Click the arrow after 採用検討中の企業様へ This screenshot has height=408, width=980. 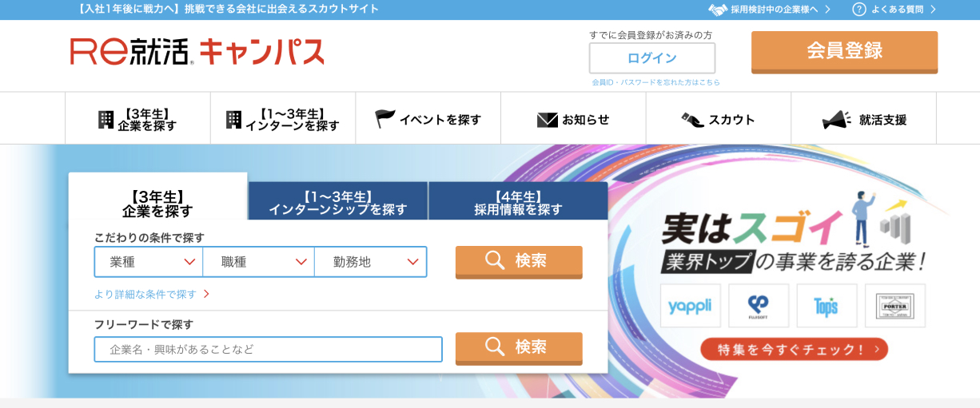point(827,10)
